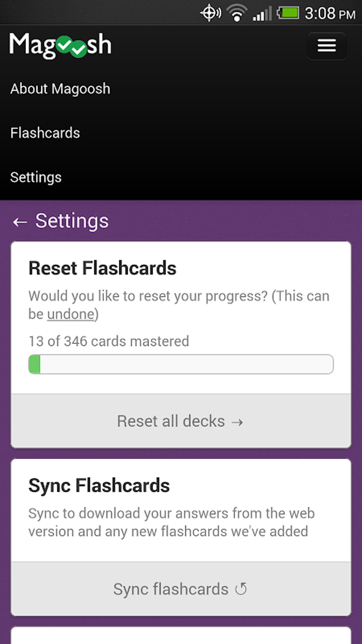The height and width of the screenshot is (644, 362).
Task: Tap the Reset Flashcards heading
Action: tap(102, 268)
